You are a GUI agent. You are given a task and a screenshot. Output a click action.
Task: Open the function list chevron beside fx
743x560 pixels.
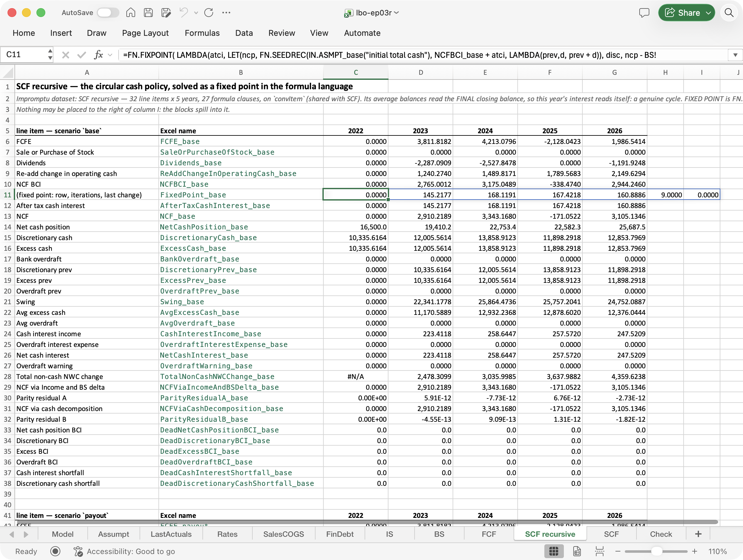pos(110,55)
